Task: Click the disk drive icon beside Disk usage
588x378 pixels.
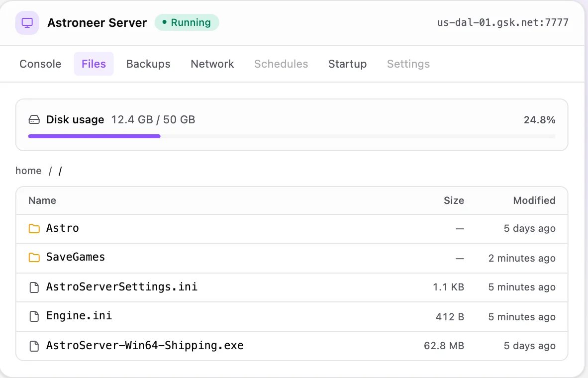Action: click(34, 120)
